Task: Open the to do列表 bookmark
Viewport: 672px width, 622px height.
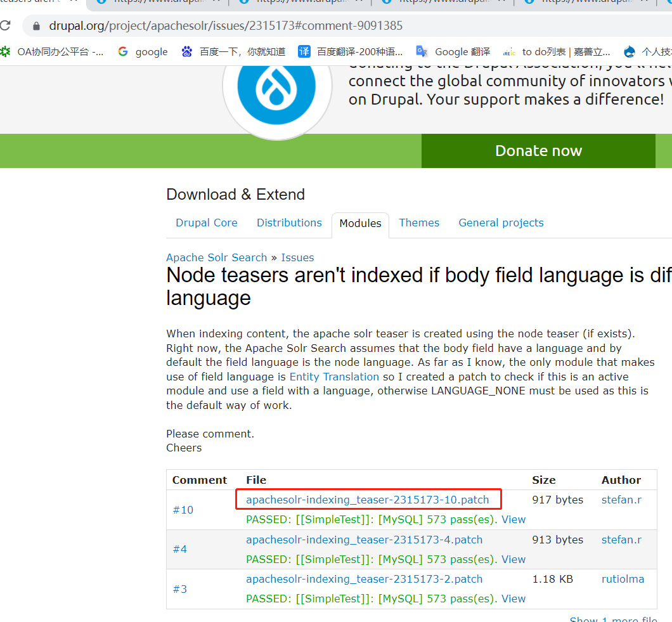Action: [x=557, y=52]
